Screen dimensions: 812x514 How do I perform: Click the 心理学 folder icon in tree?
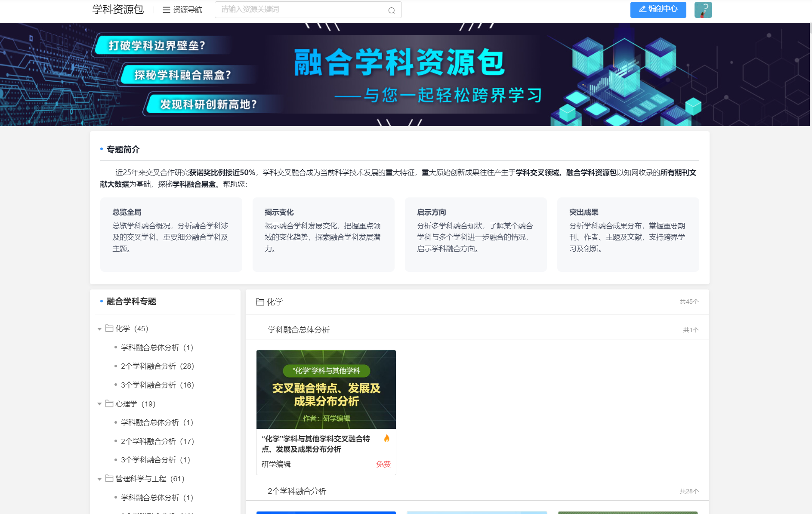109,404
